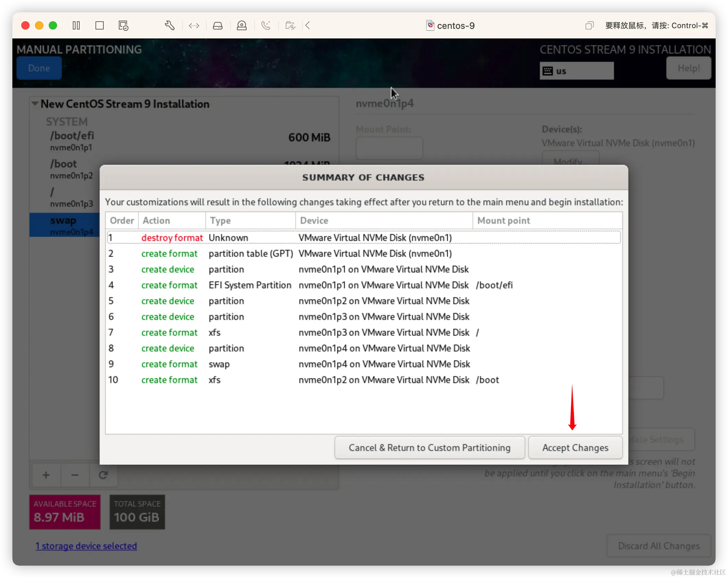This screenshot has width=728, height=578.
Task: Click the Done button
Action: (x=39, y=68)
